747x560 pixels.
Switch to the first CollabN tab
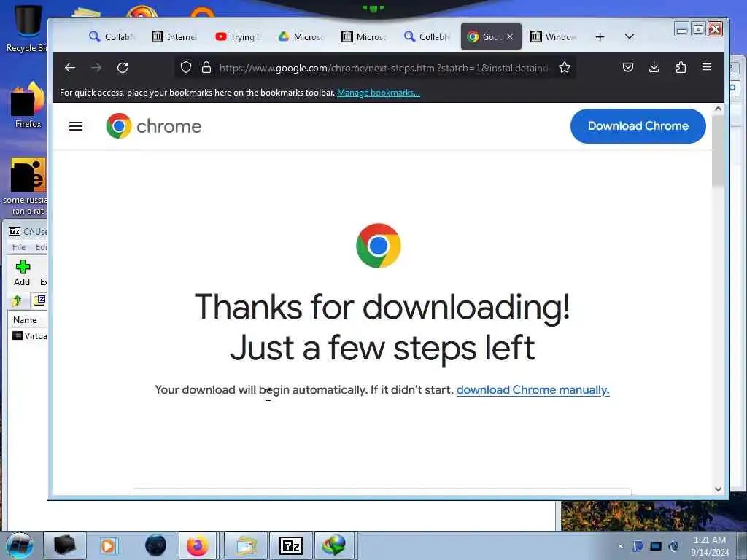point(112,36)
